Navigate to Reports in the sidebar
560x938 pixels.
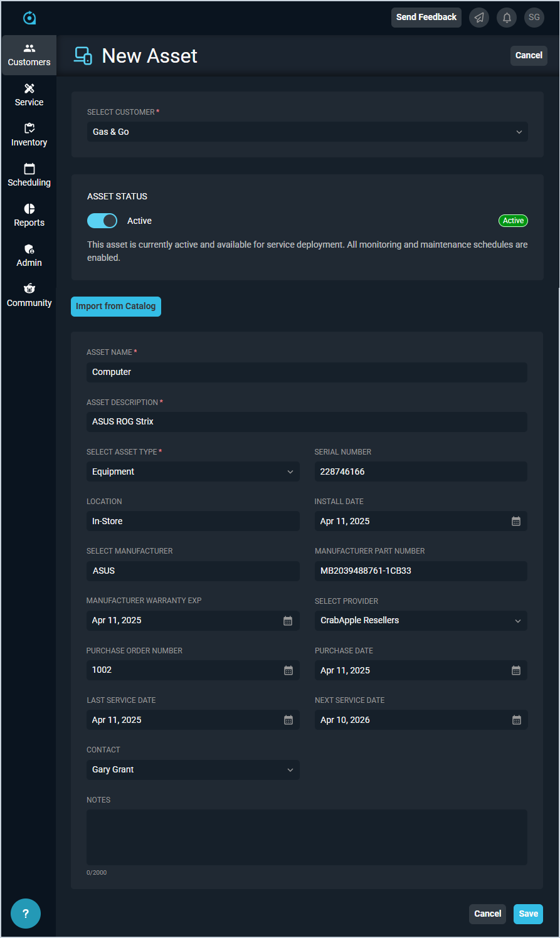pyautogui.click(x=29, y=215)
